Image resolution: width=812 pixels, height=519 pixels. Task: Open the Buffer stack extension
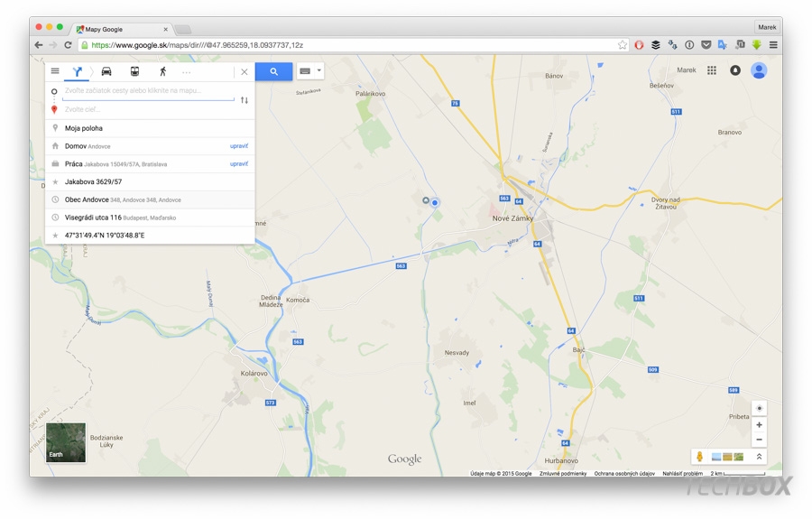tap(656, 45)
